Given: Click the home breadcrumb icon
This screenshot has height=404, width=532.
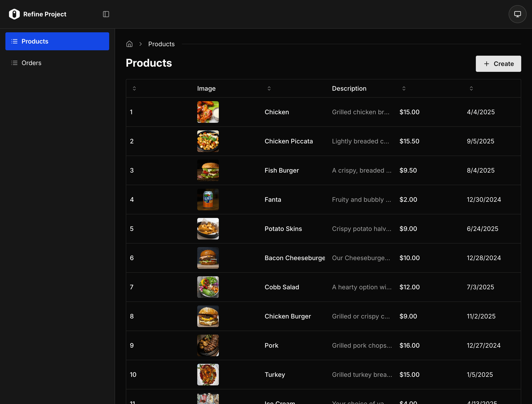Looking at the screenshot, I should pos(129,44).
